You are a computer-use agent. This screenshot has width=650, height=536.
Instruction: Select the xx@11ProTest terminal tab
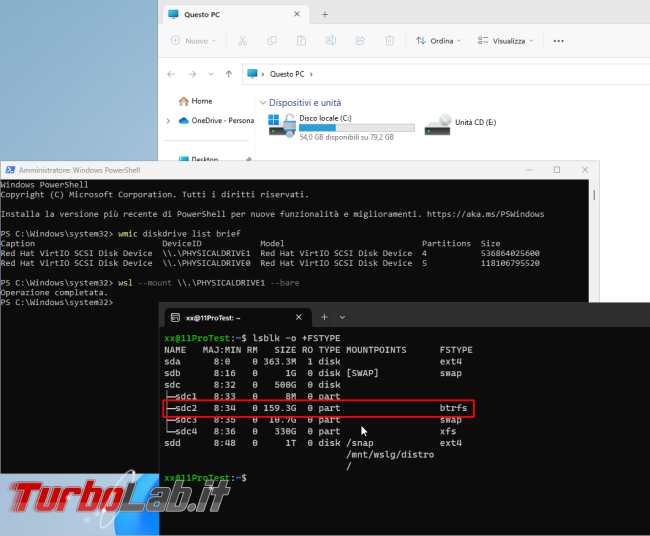click(x=238, y=318)
